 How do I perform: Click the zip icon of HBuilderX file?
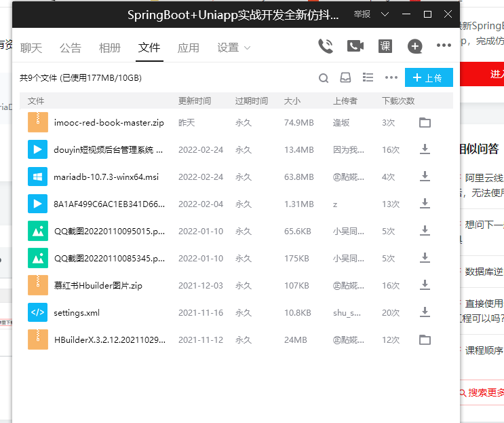38,339
